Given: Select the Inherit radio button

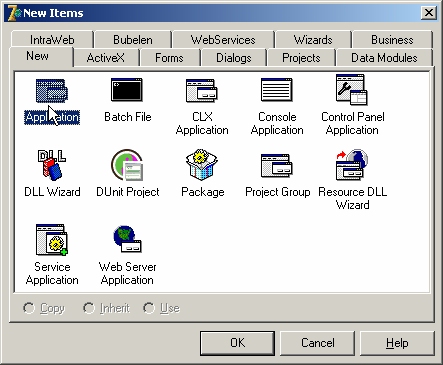Looking at the screenshot, I should coord(106,308).
